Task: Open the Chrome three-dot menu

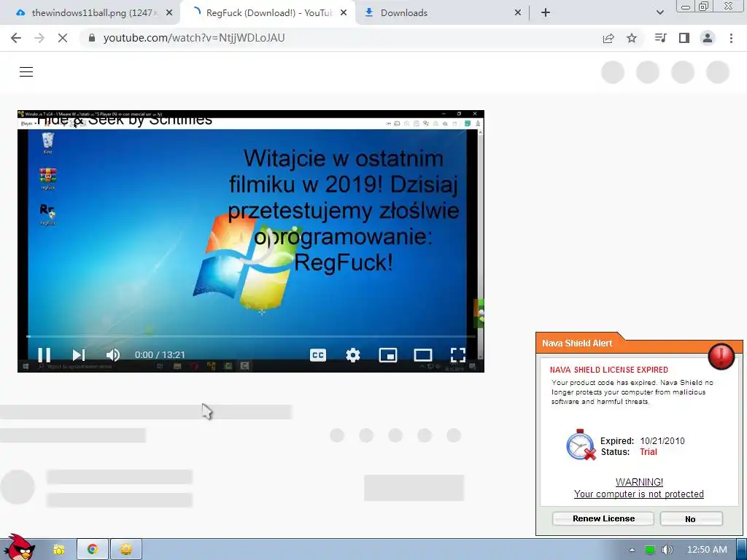Action: [x=731, y=38]
